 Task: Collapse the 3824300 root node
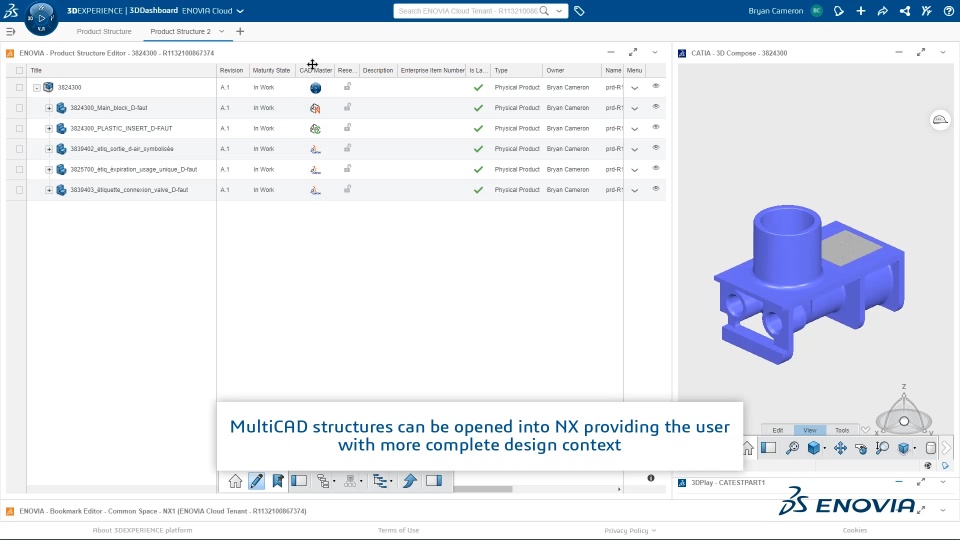point(37,88)
